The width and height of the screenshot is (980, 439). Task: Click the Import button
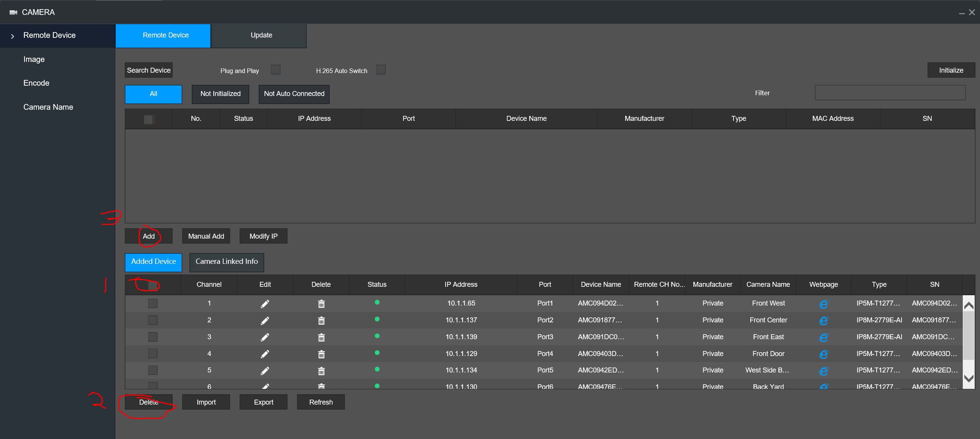coord(206,402)
